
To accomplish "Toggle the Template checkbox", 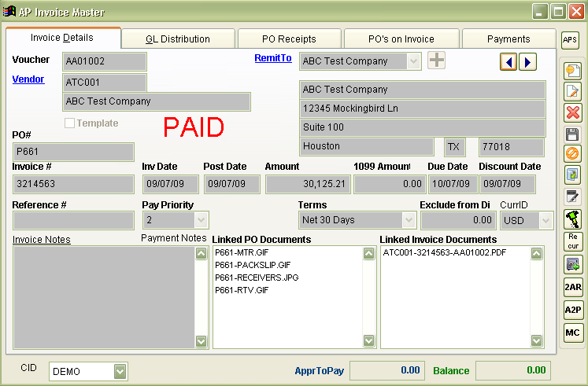I will pyautogui.click(x=70, y=123).
